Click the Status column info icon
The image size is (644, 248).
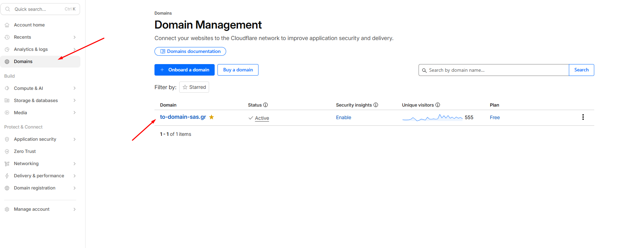pyautogui.click(x=265, y=105)
